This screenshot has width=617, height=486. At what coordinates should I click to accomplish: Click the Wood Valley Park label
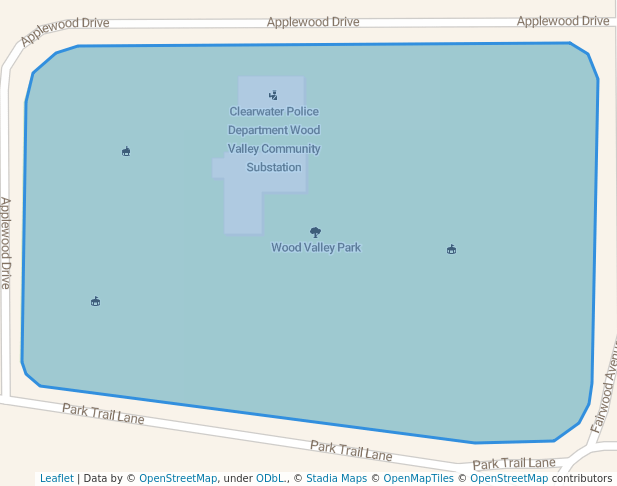(316, 248)
